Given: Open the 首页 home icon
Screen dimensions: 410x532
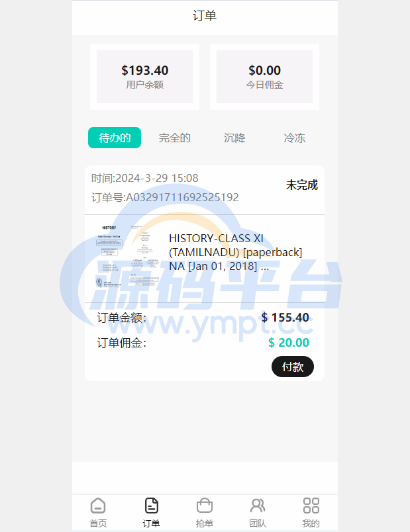Looking at the screenshot, I should coord(98,506).
